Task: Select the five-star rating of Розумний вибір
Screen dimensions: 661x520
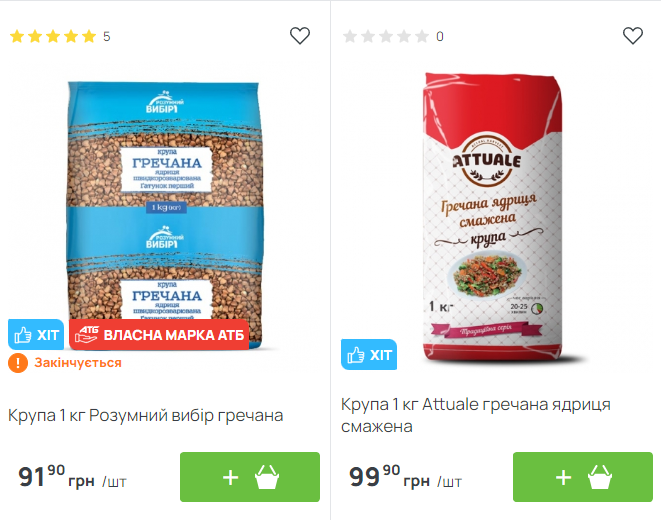Action: tap(53, 36)
